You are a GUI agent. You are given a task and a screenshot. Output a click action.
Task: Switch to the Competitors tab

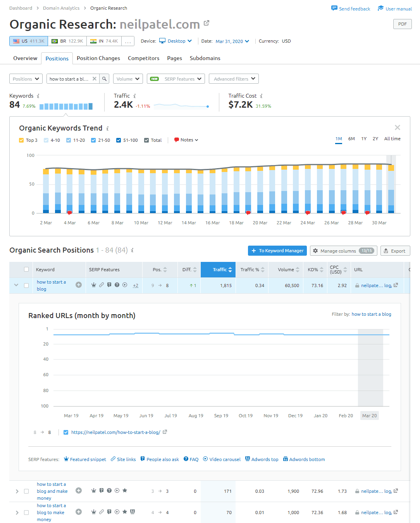coord(144,58)
